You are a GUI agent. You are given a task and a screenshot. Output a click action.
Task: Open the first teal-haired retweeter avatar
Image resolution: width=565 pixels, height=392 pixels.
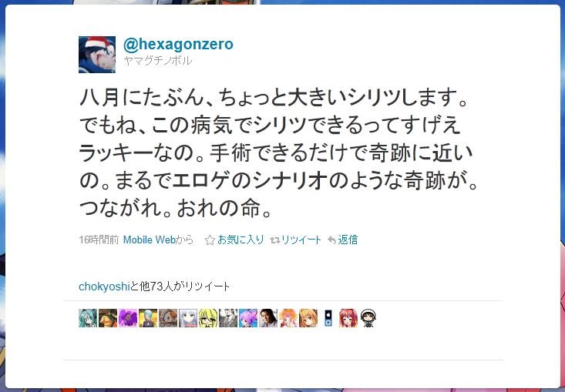[x=88, y=318]
